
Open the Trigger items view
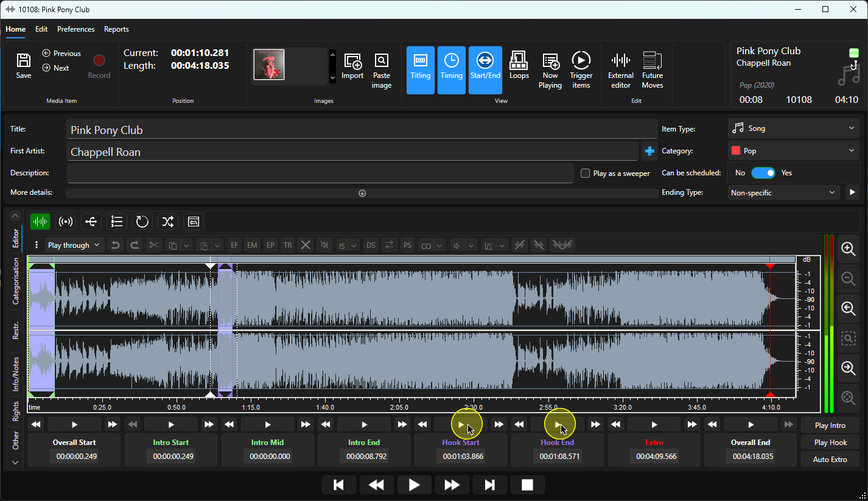(581, 71)
